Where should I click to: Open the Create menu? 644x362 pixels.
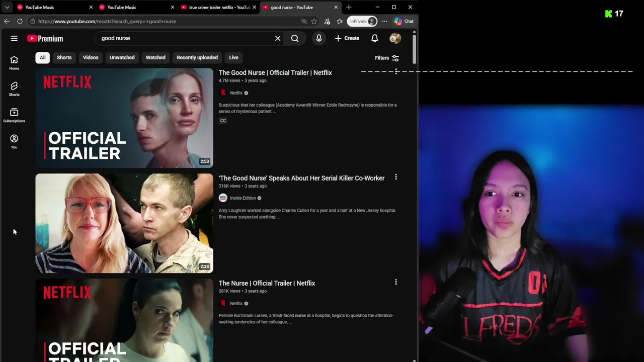(x=347, y=38)
